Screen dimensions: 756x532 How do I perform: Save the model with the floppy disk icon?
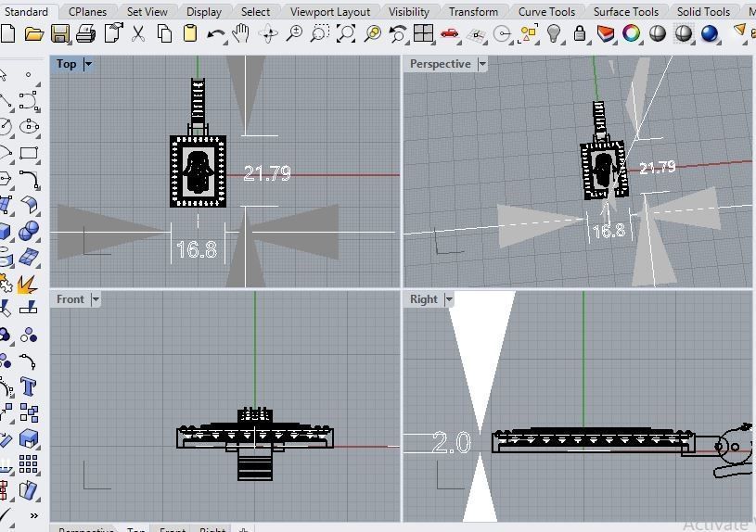tap(59, 34)
